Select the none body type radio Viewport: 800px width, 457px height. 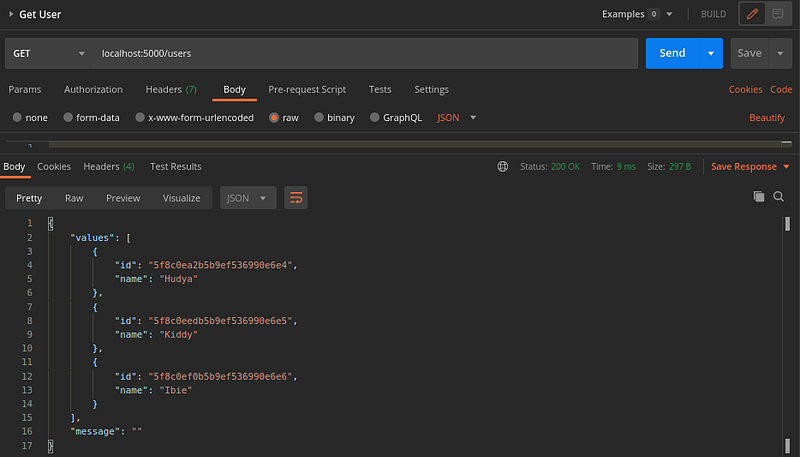click(17, 117)
